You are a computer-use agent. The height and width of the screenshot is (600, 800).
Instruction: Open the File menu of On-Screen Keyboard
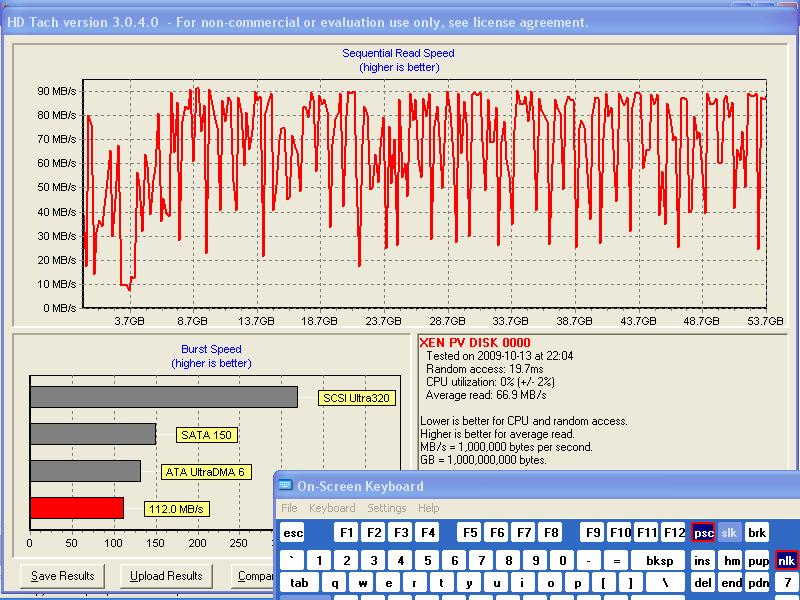pos(289,508)
